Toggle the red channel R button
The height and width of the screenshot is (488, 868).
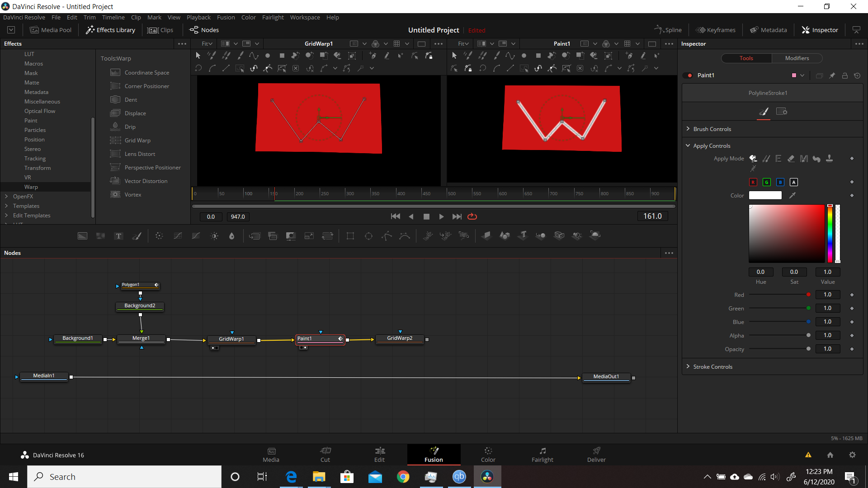click(753, 182)
